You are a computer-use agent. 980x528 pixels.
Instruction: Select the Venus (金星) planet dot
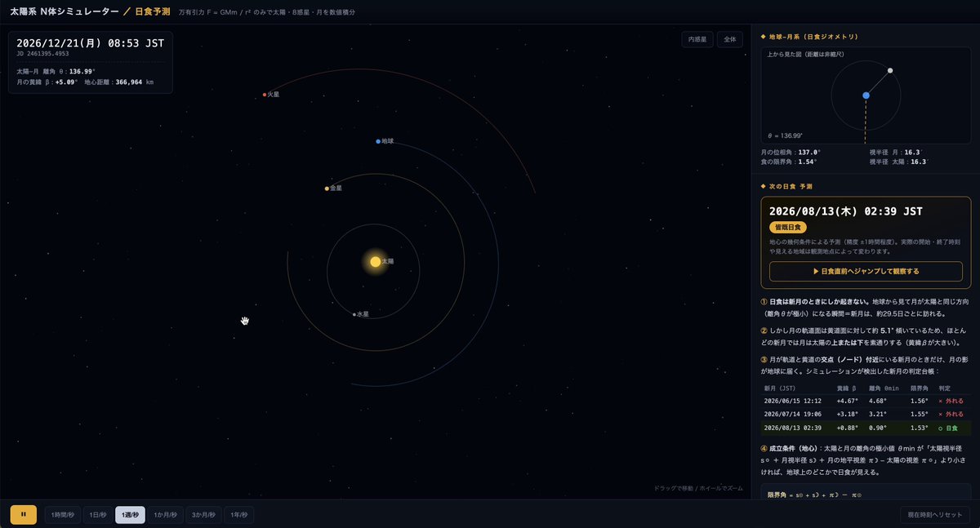(x=327, y=189)
